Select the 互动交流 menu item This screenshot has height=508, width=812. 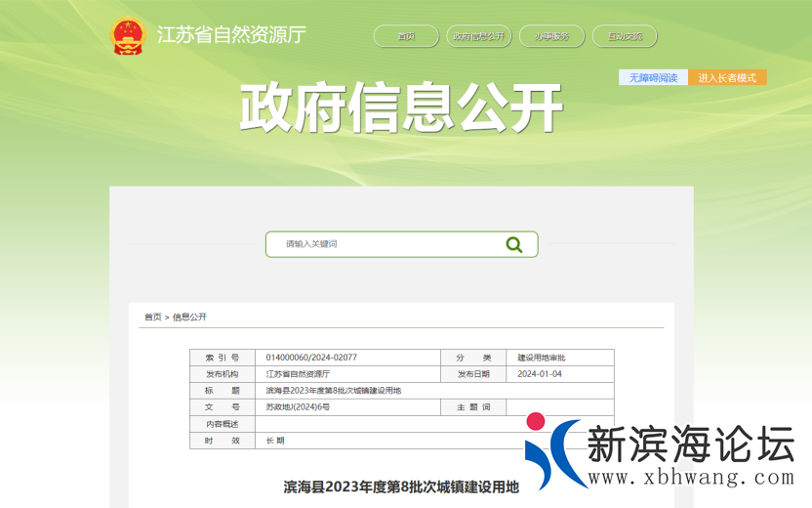click(x=625, y=36)
